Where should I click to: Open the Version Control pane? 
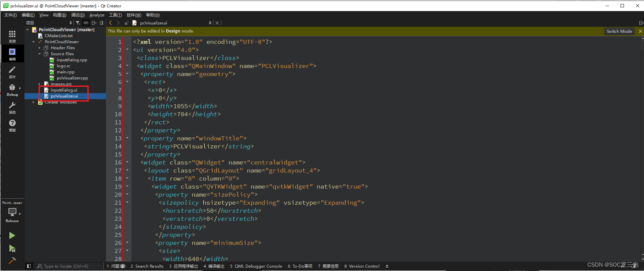[x=362, y=266]
